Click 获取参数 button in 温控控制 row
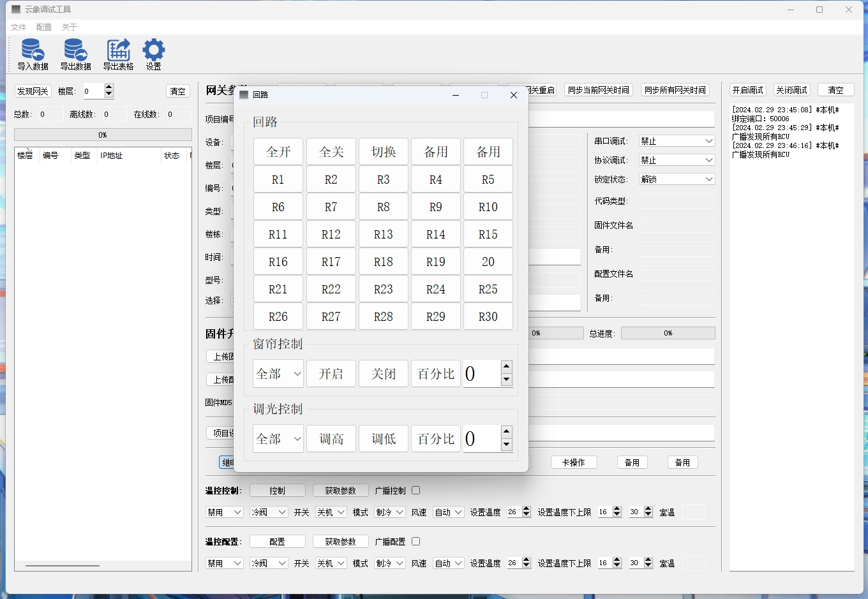This screenshot has height=599, width=868. pos(341,491)
